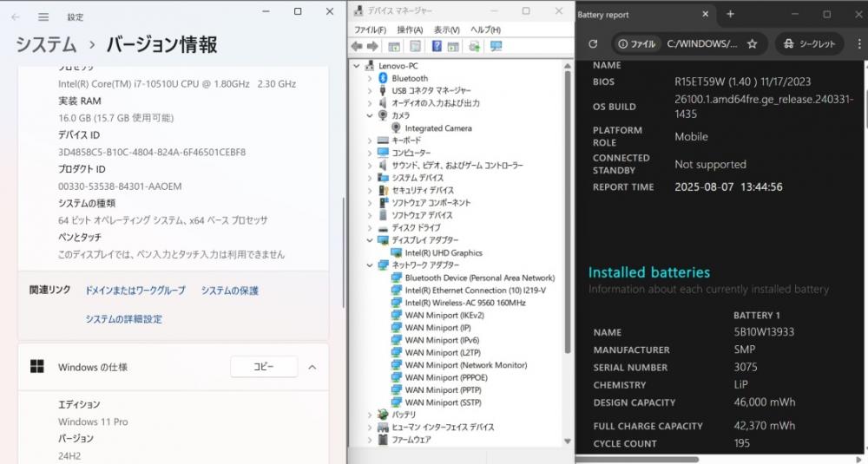Click the Installed batteries heading

[648, 272]
